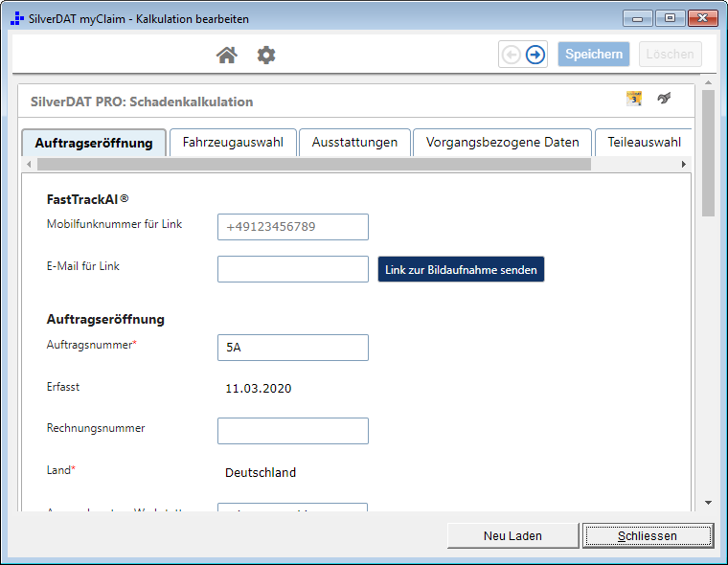Click the Auftragsnummer label
Screen dimensions: 728x565
pos(90,345)
